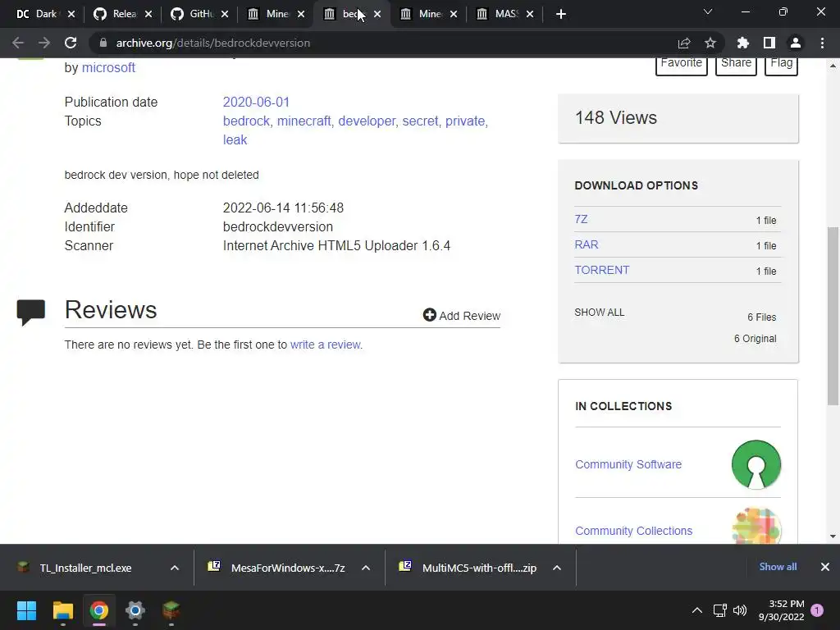
Task: Click SHOW ALL download options
Action: click(600, 313)
